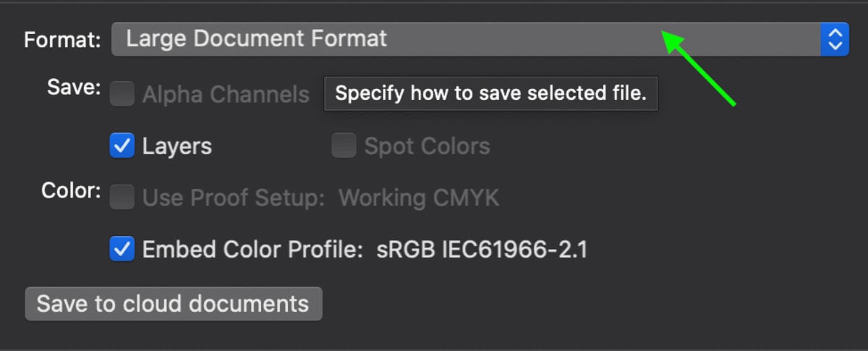868x351 pixels.
Task: Click the Layers option label
Action: [x=177, y=146]
